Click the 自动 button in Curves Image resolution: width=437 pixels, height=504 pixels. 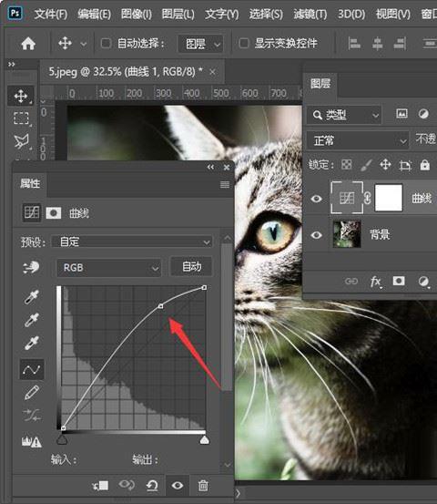(191, 267)
